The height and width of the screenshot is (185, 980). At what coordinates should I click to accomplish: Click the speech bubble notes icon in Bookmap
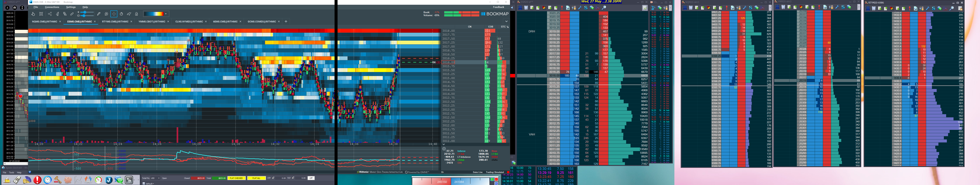tap(106, 14)
